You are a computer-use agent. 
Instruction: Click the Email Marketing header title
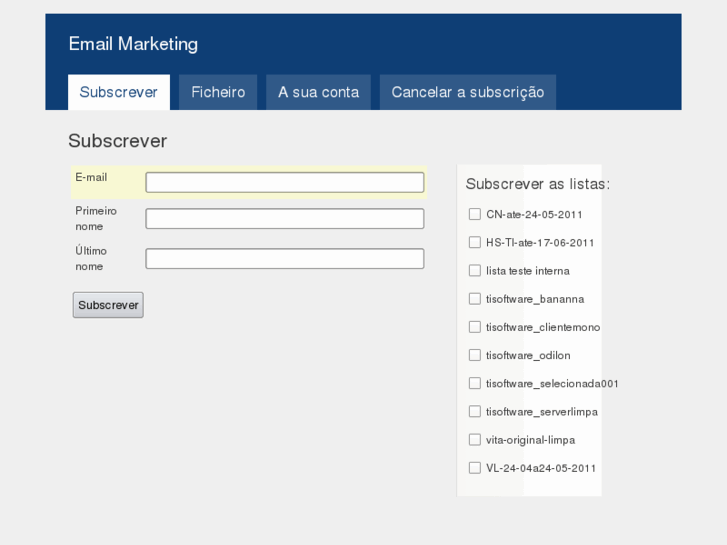pyautogui.click(x=133, y=44)
